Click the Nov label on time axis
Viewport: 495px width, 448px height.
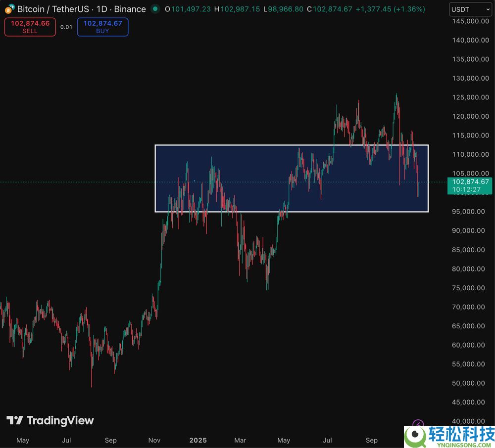tap(154, 441)
